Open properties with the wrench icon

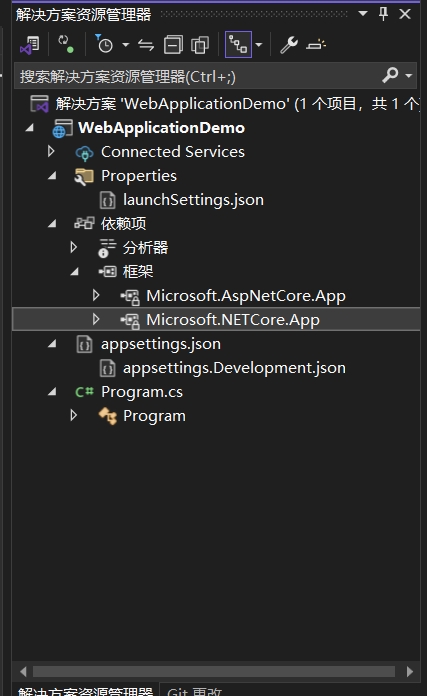coord(289,45)
